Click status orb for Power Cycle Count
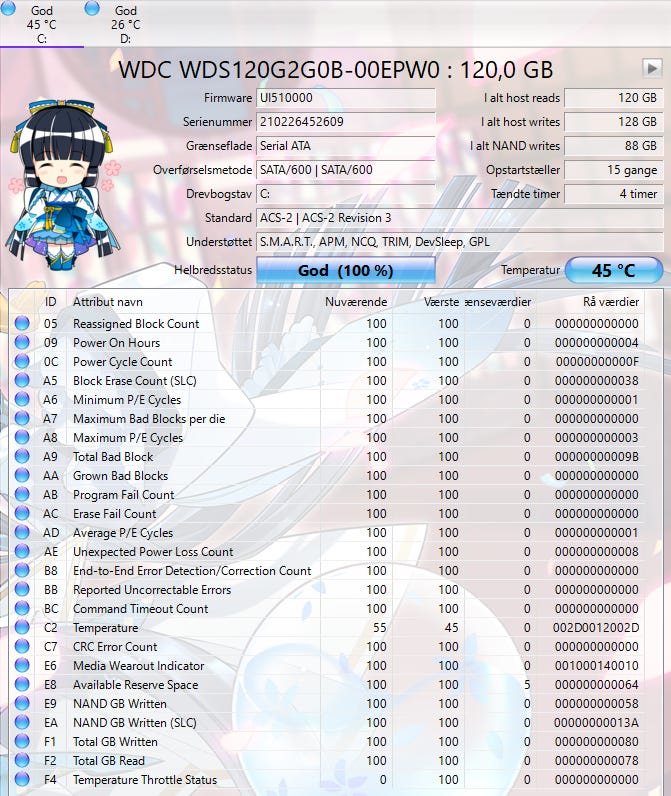Image resolution: width=671 pixels, height=796 pixels. (22, 361)
